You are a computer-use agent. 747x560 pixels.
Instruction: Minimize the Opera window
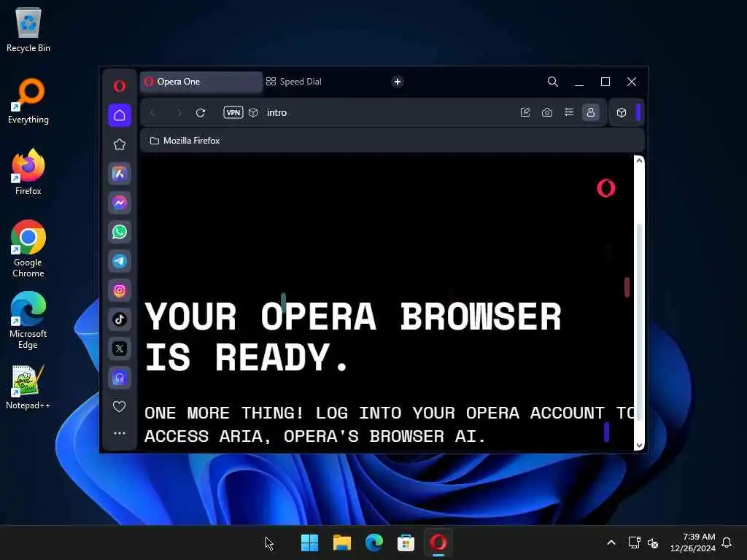click(x=579, y=82)
